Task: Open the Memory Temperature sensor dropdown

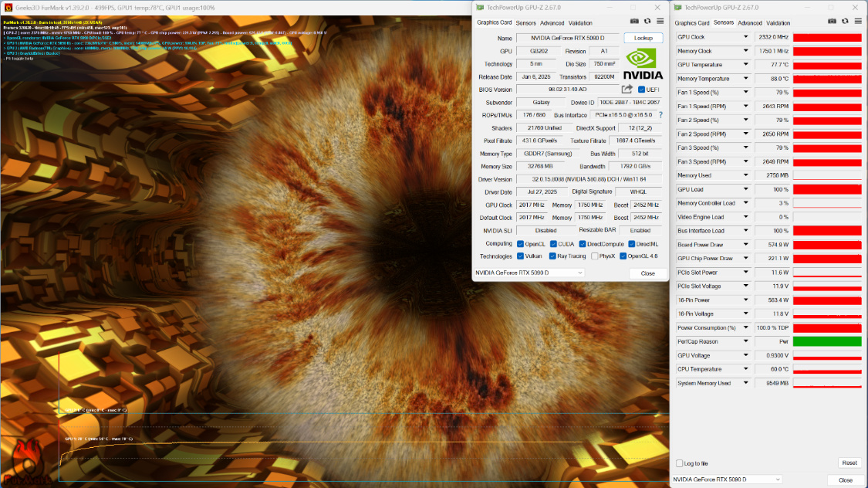Action: click(745, 79)
